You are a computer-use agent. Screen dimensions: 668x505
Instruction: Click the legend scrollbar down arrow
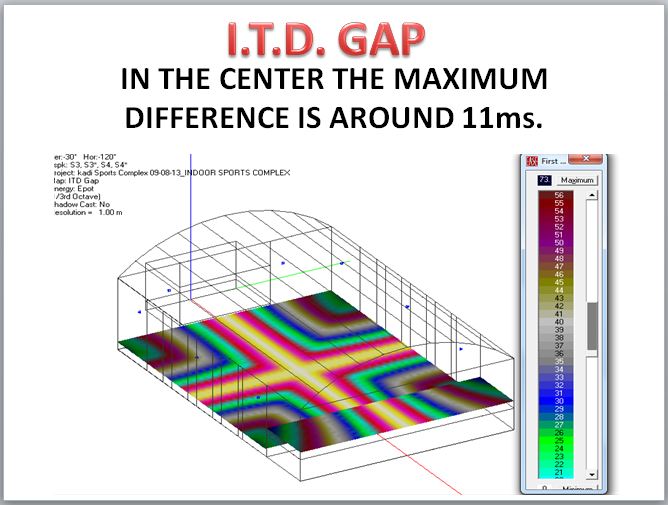coord(592,474)
